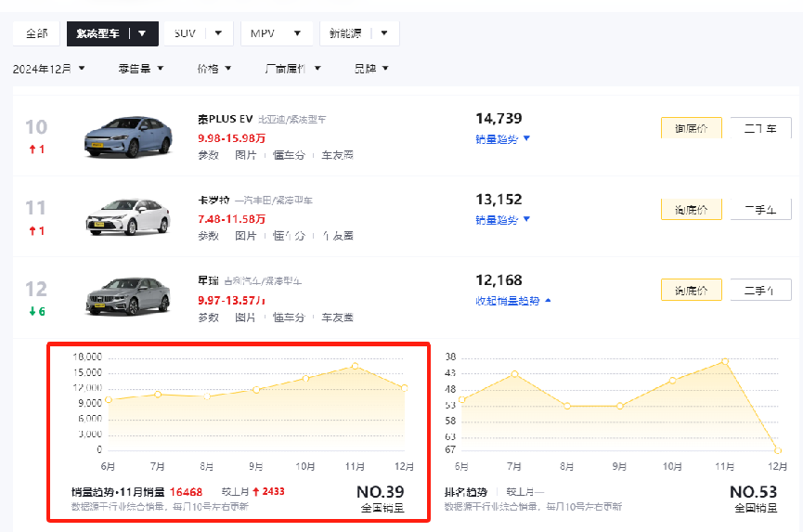Click the 14,739 sales figure
Image resolution: width=803 pixels, height=532 pixels.
click(499, 119)
